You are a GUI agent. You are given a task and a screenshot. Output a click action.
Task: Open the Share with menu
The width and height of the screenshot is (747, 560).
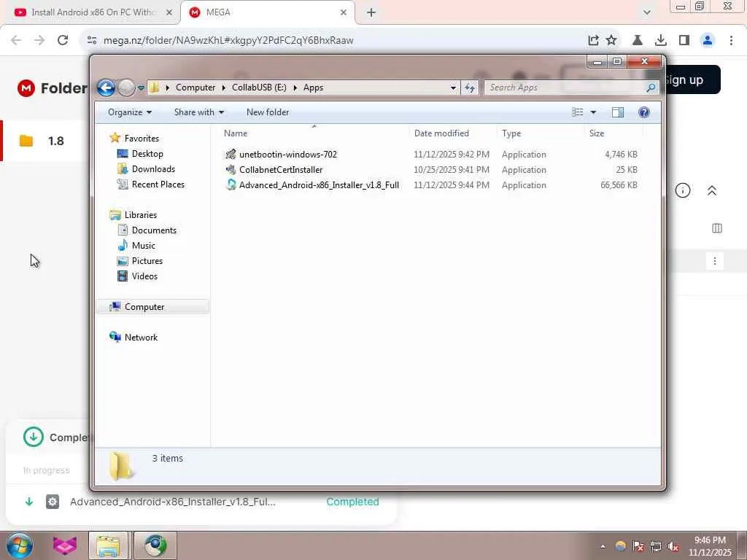pyautogui.click(x=198, y=112)
